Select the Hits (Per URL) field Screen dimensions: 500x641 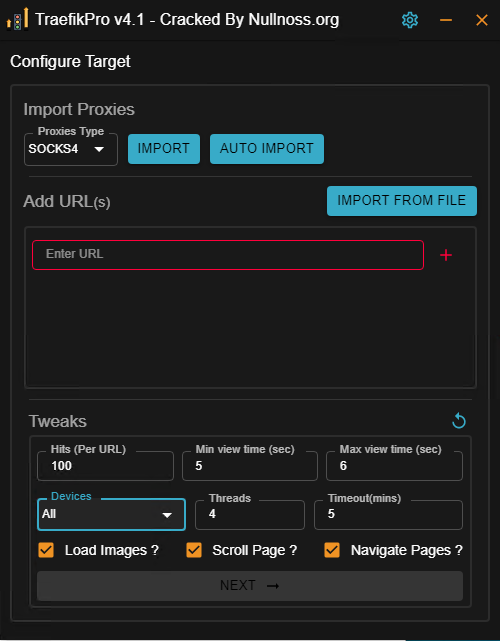[105, 466]
